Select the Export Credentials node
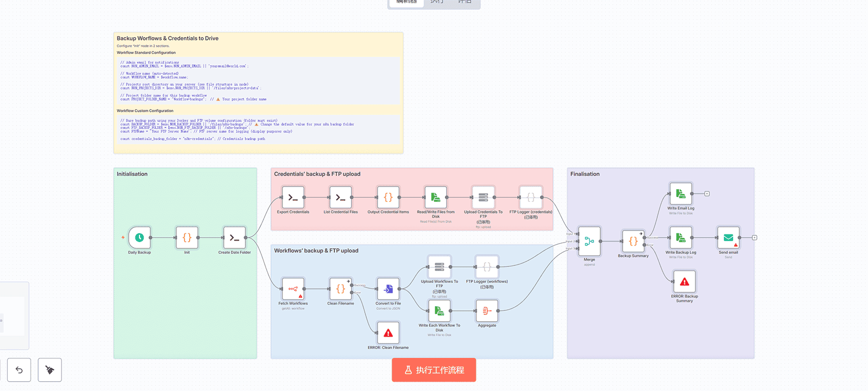 [x=293, y=198]
